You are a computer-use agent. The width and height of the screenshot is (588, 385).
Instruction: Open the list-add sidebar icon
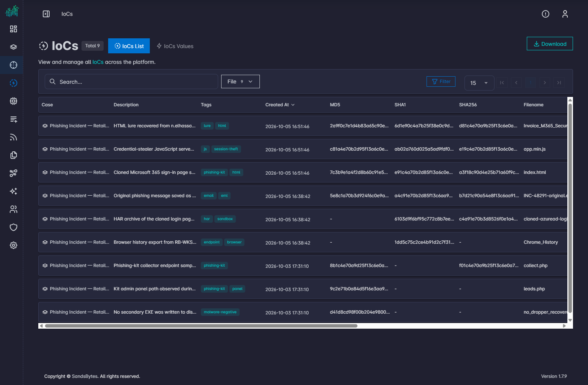14,119
